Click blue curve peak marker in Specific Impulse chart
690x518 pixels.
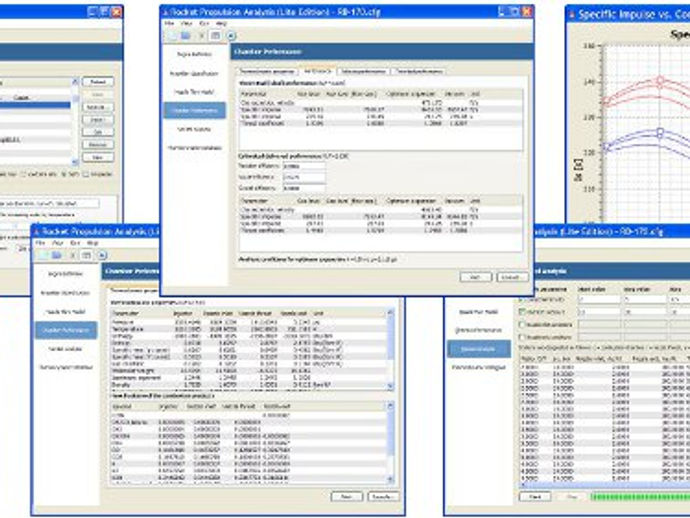tap(660, 132)
